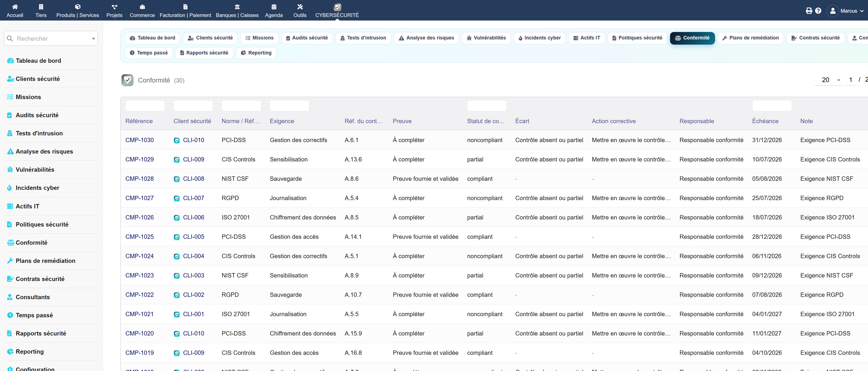Expand the Marcus user menu chevron
868x371 pixels.
(862, 11)
